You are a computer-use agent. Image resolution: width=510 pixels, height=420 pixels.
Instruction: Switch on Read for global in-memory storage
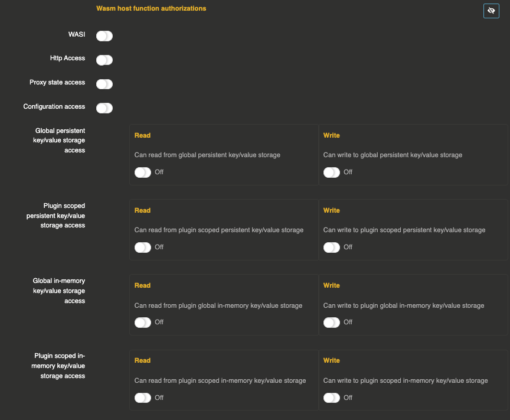pyautogui.click(x=143, y=322)
